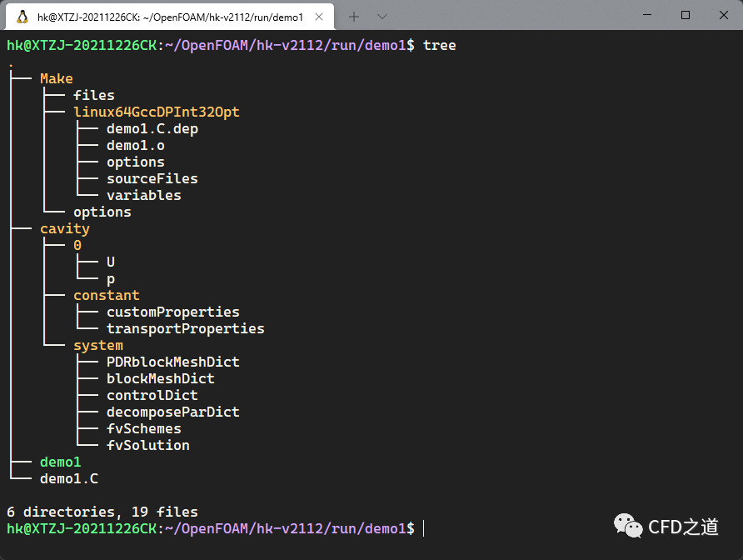
Task: Close the terminal window
Action: (722, 15)
